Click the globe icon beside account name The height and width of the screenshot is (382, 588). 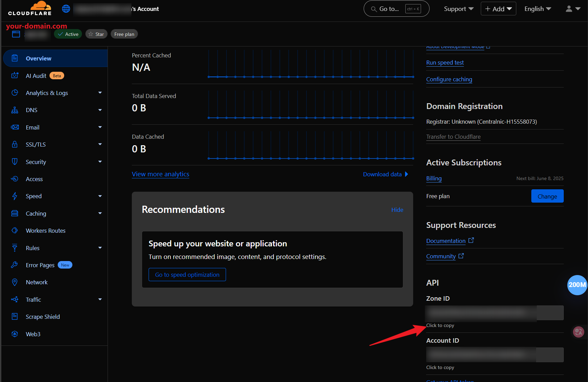point(66,9)
